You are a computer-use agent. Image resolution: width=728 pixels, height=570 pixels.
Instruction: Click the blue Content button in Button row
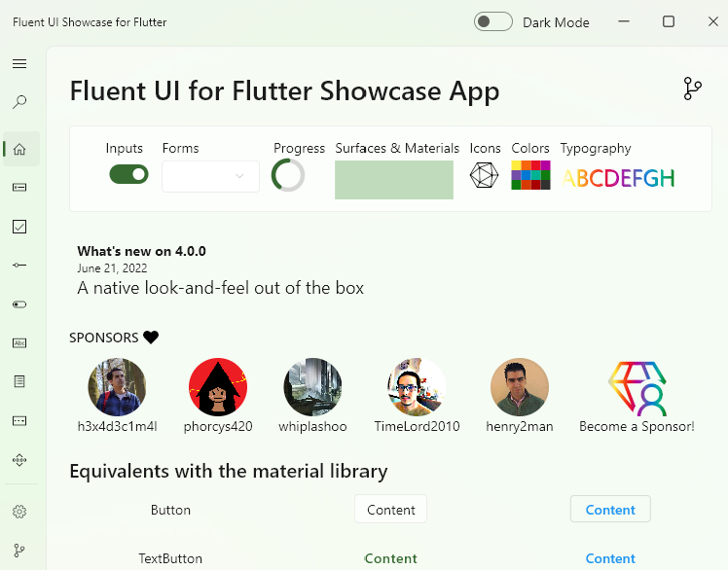click(610, 509)
